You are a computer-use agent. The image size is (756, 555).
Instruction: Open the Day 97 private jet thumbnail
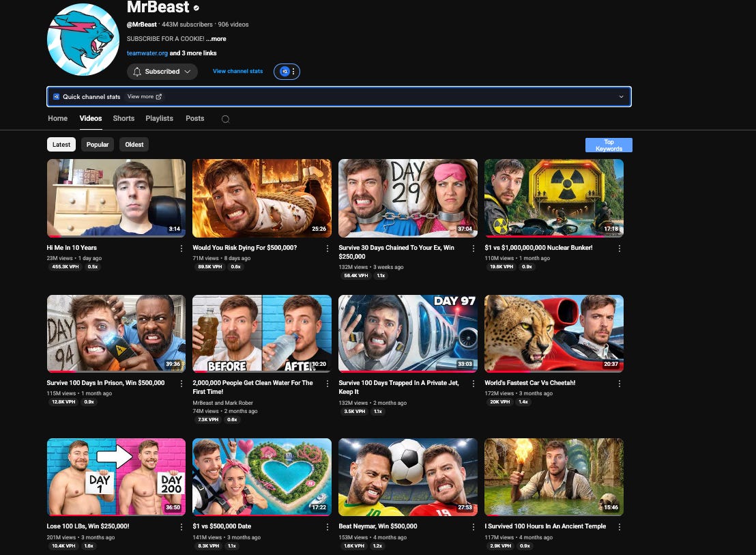coord(408,334)
